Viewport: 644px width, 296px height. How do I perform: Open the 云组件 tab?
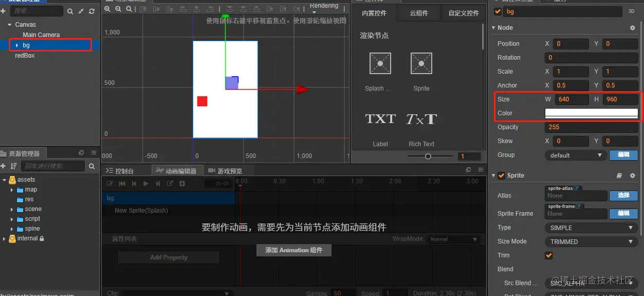click(x=419, y=13)
